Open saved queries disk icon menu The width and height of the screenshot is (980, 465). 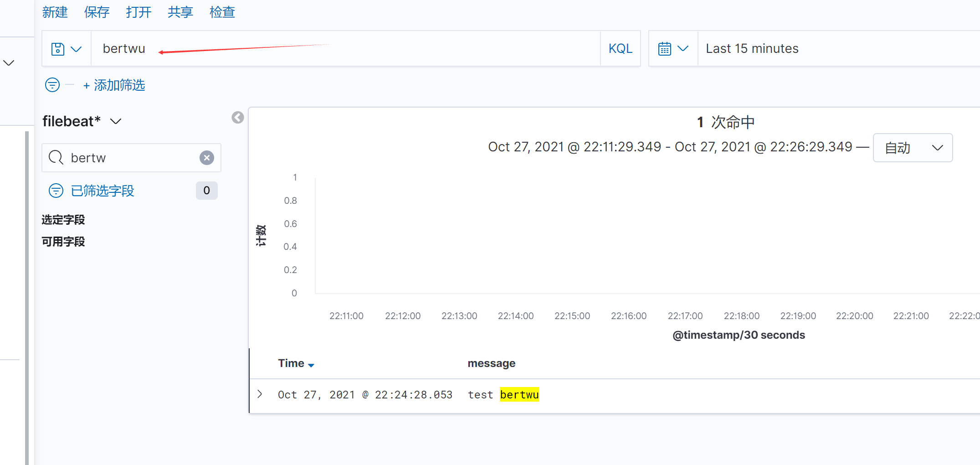pos(67,49)
